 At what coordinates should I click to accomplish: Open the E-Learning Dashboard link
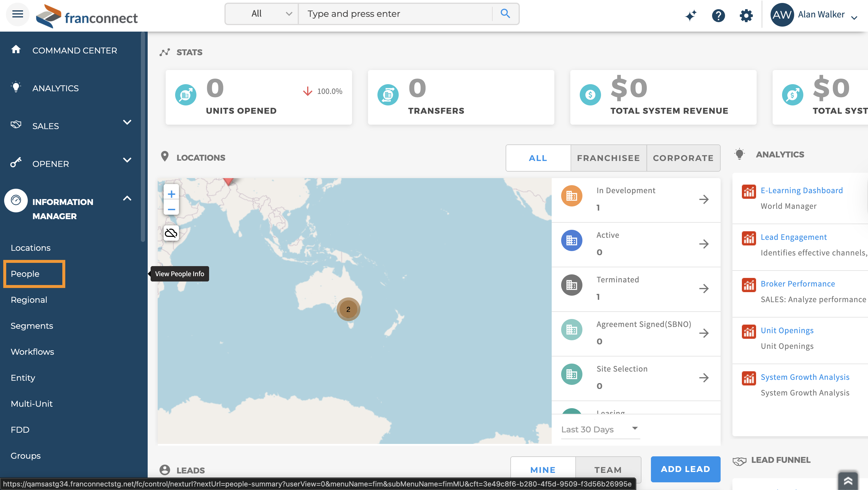[x=801, y=191]
